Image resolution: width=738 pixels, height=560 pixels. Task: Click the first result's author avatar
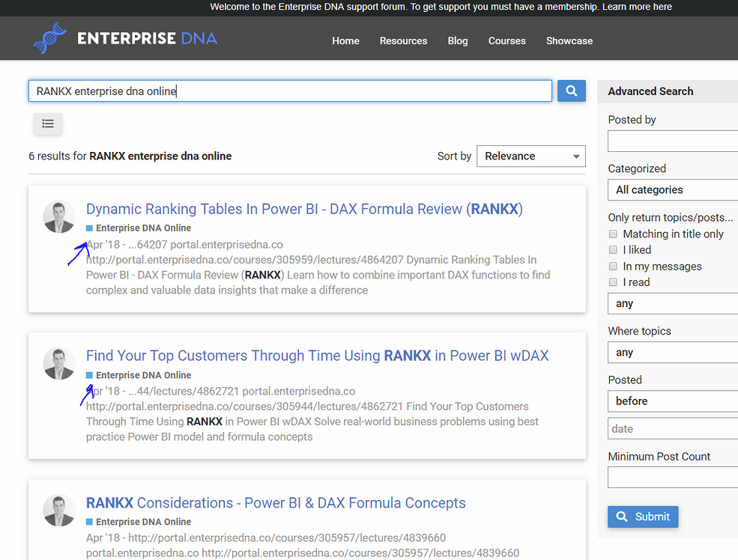click(59, 218)
